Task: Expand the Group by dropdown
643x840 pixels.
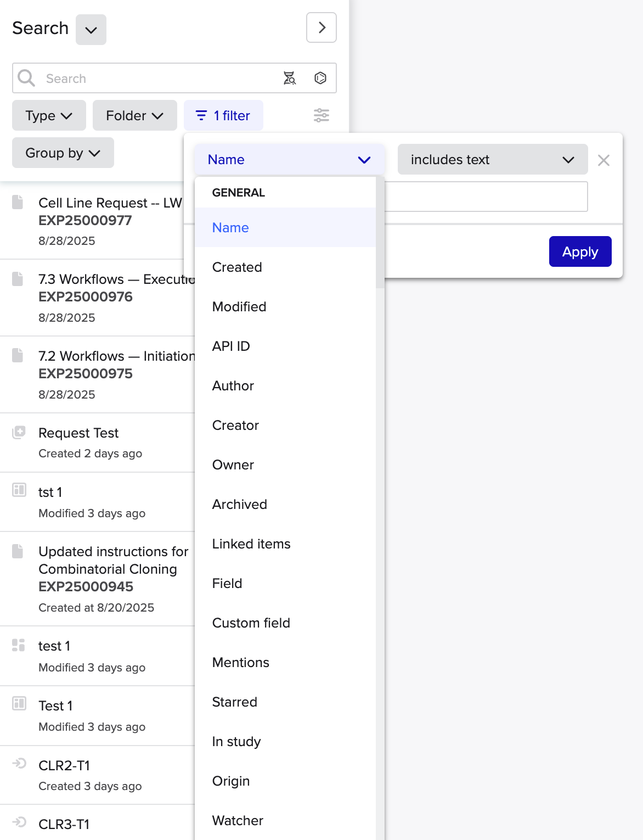Action: 63,153
